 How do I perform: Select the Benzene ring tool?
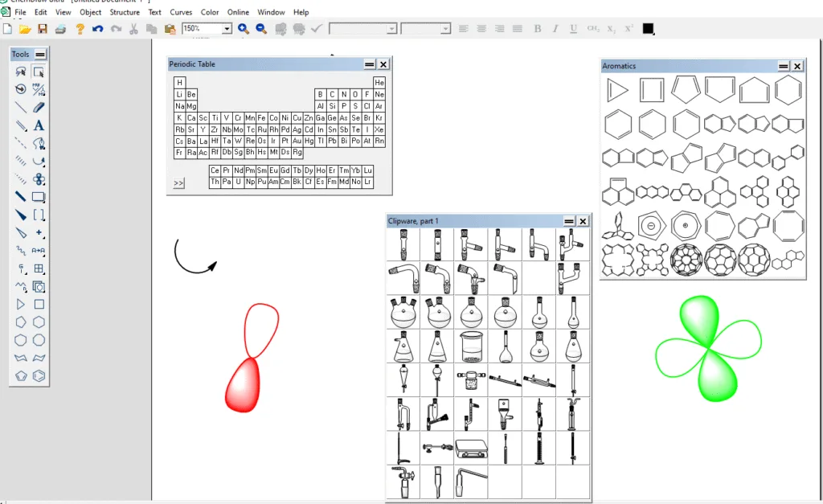pyautogui.click(x=39, y=376)
